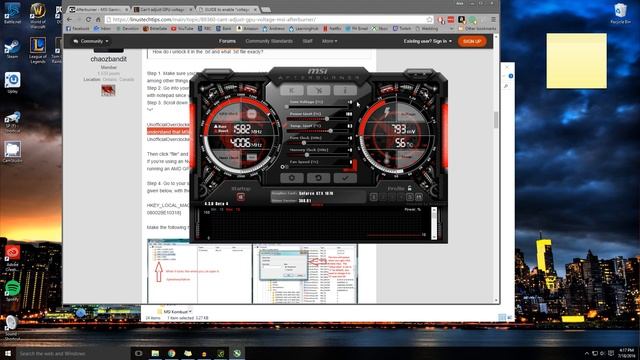Select profile slot 1 in Afterburner
Image resolution: width=640 pixels, height=360 pixels.
pyautogui.click(x=373, y=197)
